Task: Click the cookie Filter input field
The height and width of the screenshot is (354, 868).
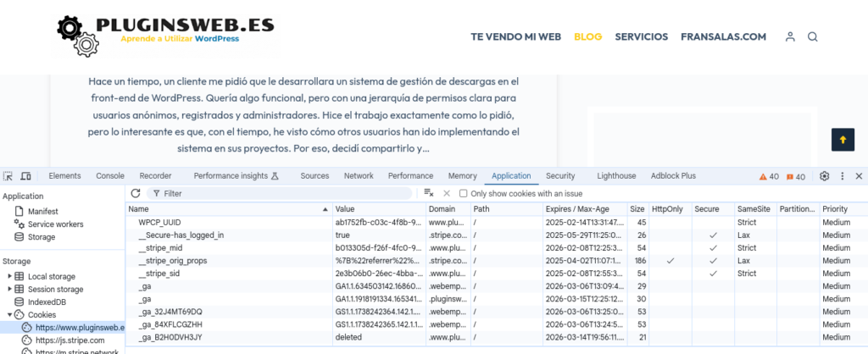Action: coord(280,194)
